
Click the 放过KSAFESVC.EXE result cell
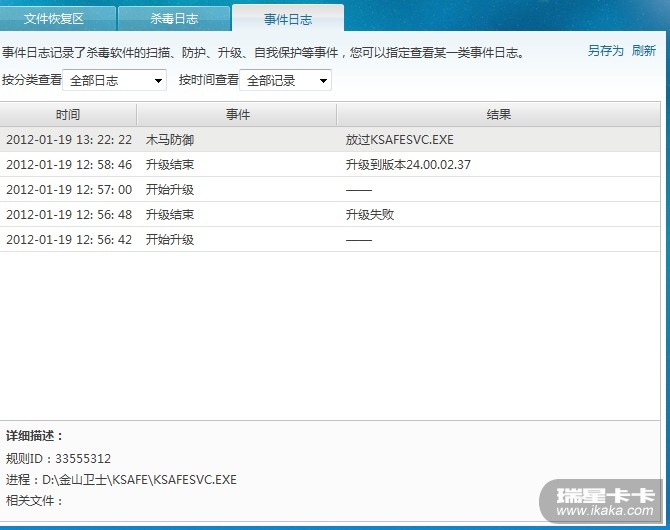(x=400, y=140)
